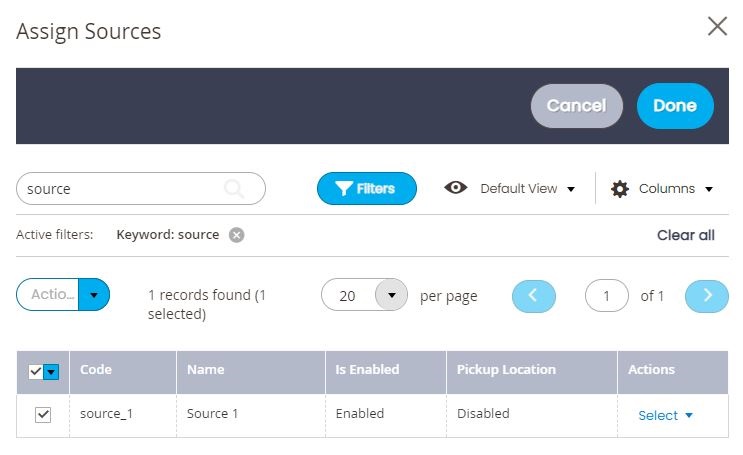Click Clear all filters link
This screenshot has width=743, height=455.
tap(686, 235)
